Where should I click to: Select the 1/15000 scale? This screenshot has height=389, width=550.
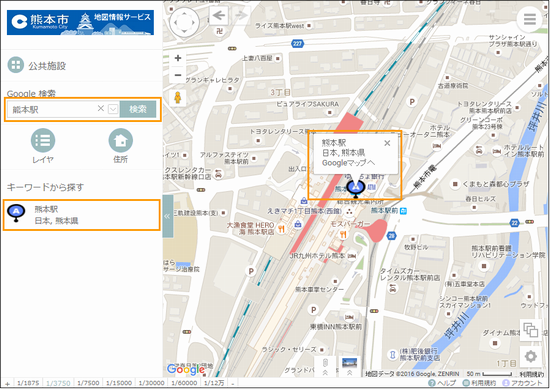pos(119,383)
